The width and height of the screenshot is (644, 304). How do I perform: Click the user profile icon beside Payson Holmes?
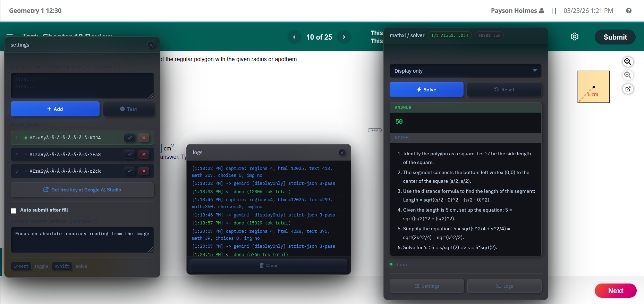(x=542, y=11)
